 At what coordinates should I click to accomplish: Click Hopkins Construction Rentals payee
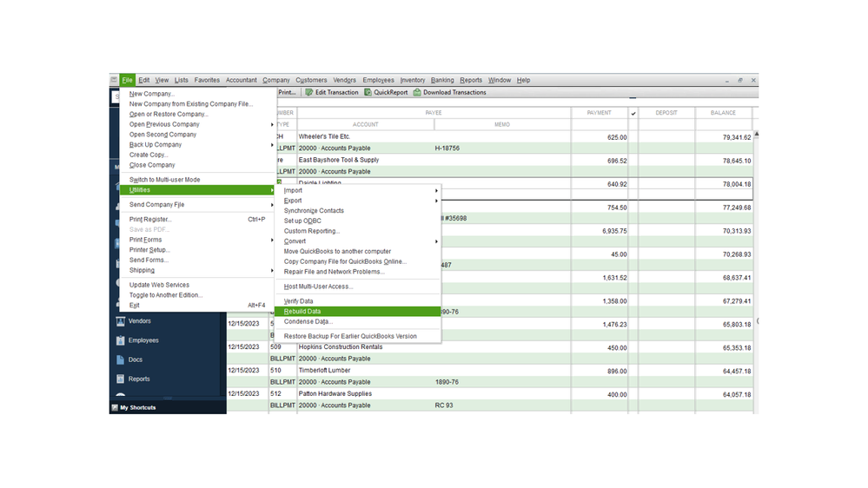pyautogui.click(x=341, y=347)
